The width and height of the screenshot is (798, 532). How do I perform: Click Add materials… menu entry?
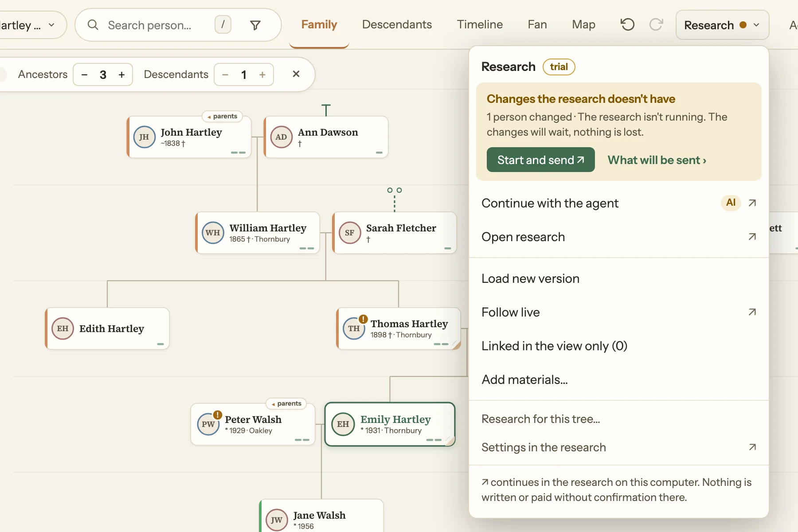tap(619, 379)
